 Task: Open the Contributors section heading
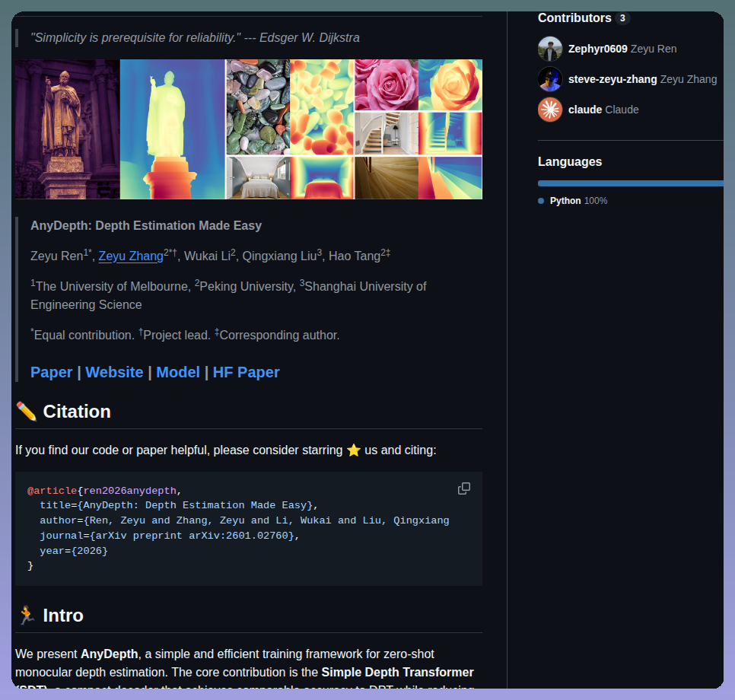pyautogui.click(x=574, y=17)
